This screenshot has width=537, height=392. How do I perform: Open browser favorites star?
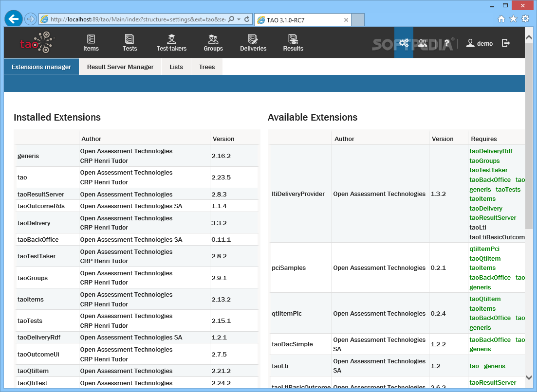(x=513, y=19)
